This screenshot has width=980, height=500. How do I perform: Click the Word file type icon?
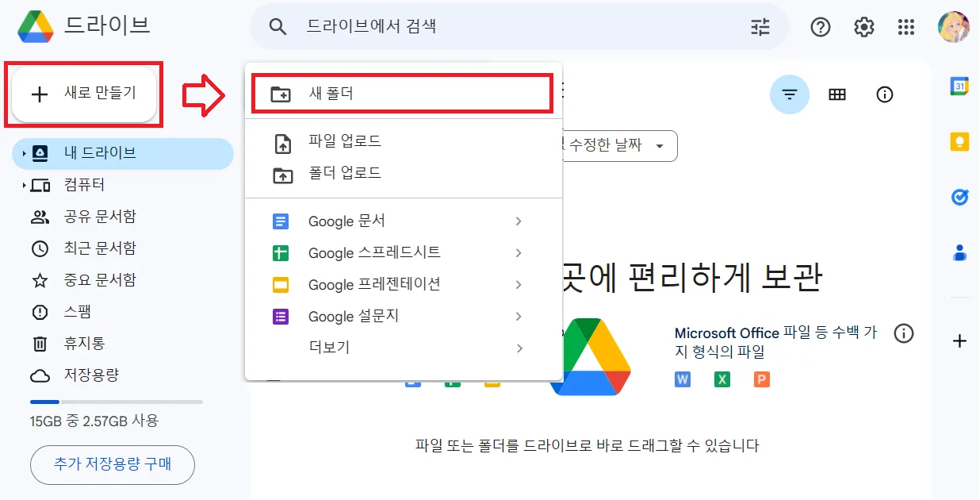[x=683, y=379]
